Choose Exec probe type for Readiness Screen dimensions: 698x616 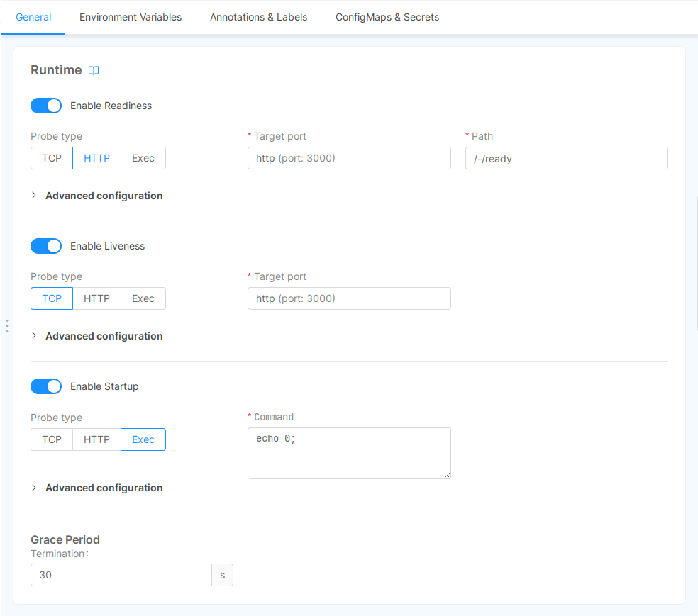pyautogui.click(x=143, y=158)
